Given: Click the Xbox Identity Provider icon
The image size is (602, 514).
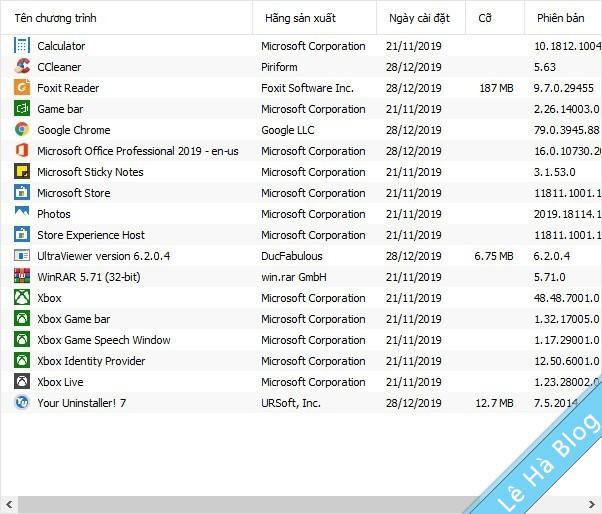Looking at the screenshot, I should (22, 360).
